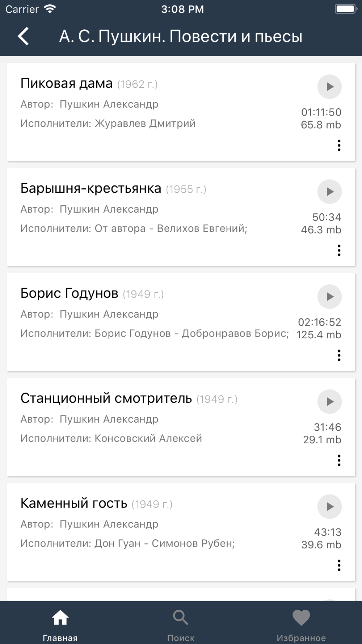Tap Барышня-крестьянка title
This screenshot has width=362, height=644.
(90, 188)
